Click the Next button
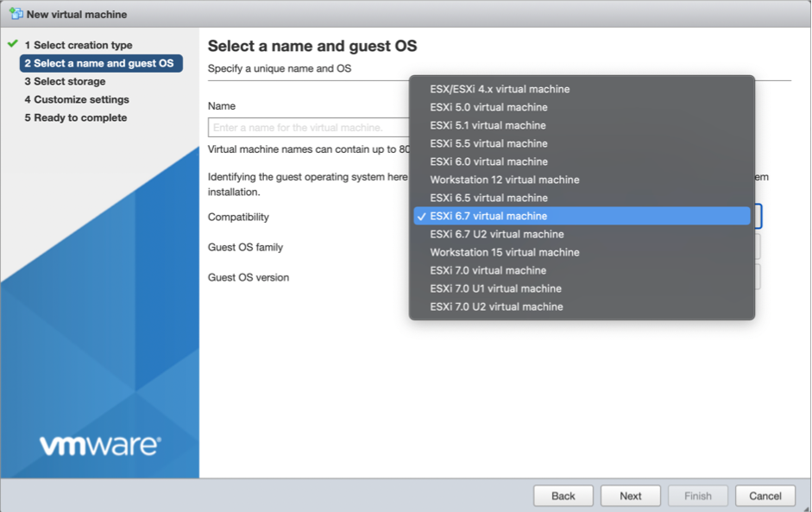Image resolution: width=812 pixels, height=512 pixels. [x=631, y=496]
